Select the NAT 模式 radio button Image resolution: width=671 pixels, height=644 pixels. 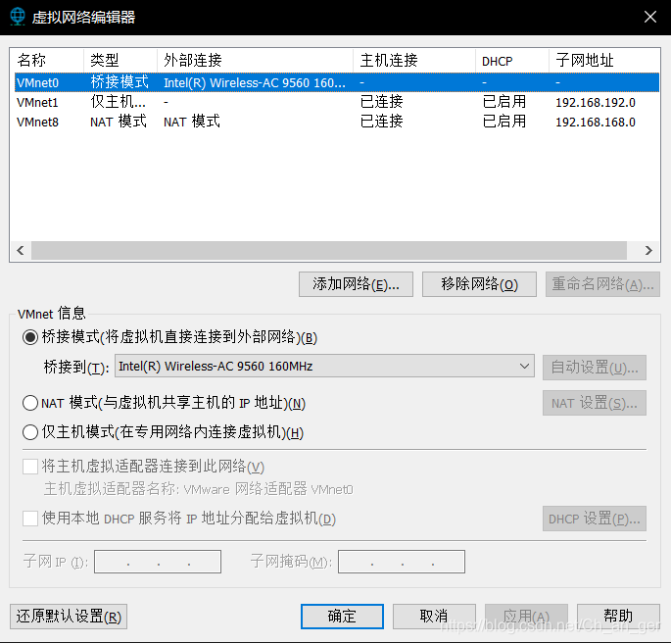30,403
